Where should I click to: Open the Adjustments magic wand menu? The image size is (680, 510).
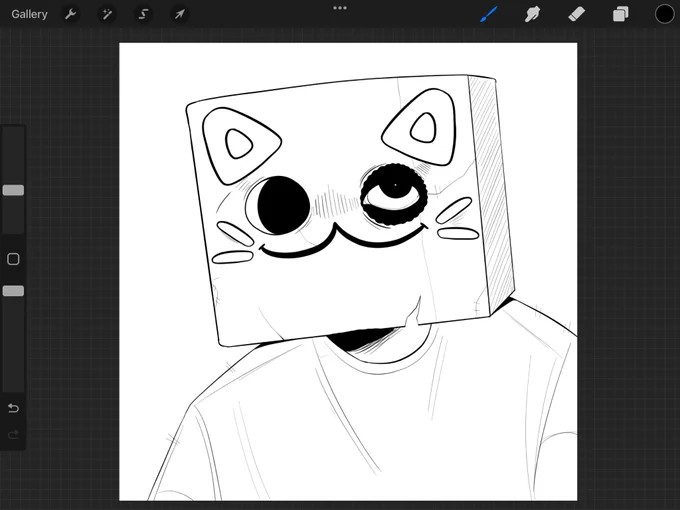point(107,14)
